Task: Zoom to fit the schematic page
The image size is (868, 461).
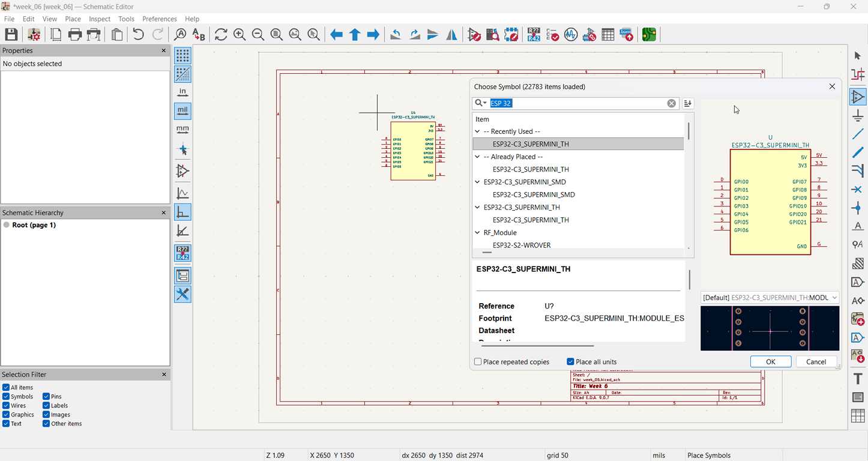Action: 277,35
